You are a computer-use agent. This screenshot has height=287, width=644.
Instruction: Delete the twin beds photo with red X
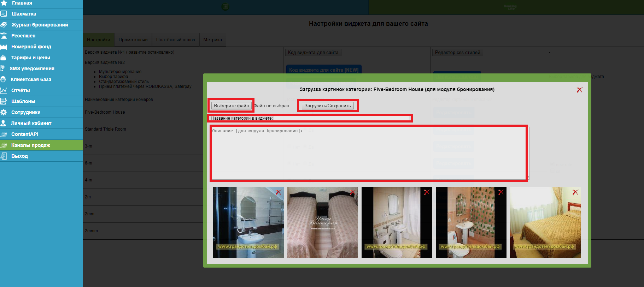click(x=352, y=192)
